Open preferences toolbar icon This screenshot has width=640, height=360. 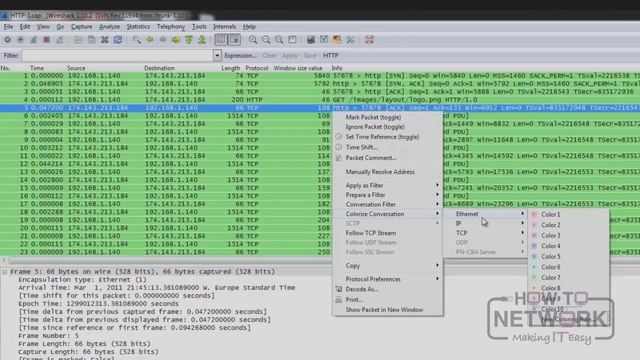(350, 40)
